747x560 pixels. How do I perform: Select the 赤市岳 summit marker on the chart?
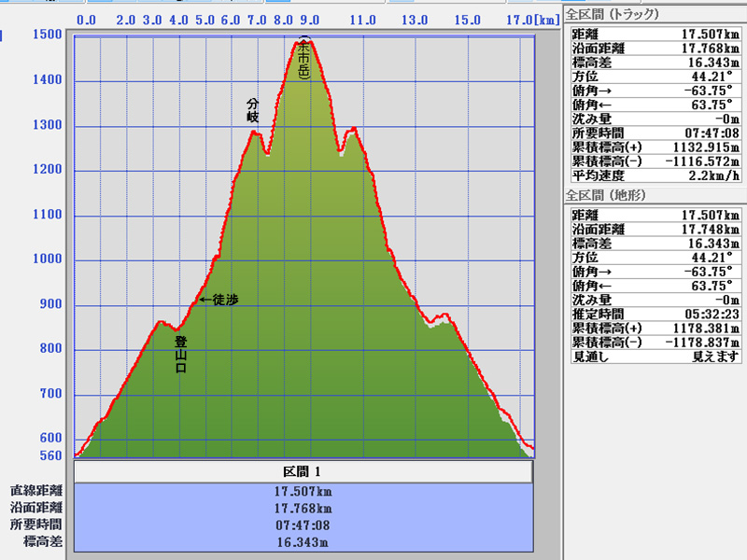pos(303,62)
